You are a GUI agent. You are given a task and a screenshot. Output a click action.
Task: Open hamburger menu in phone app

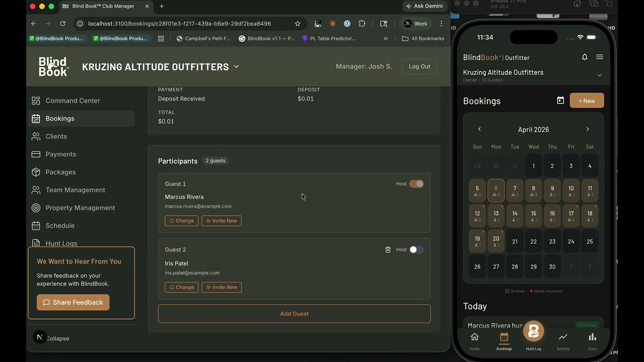pyautogui.click(x=600, y=57)
